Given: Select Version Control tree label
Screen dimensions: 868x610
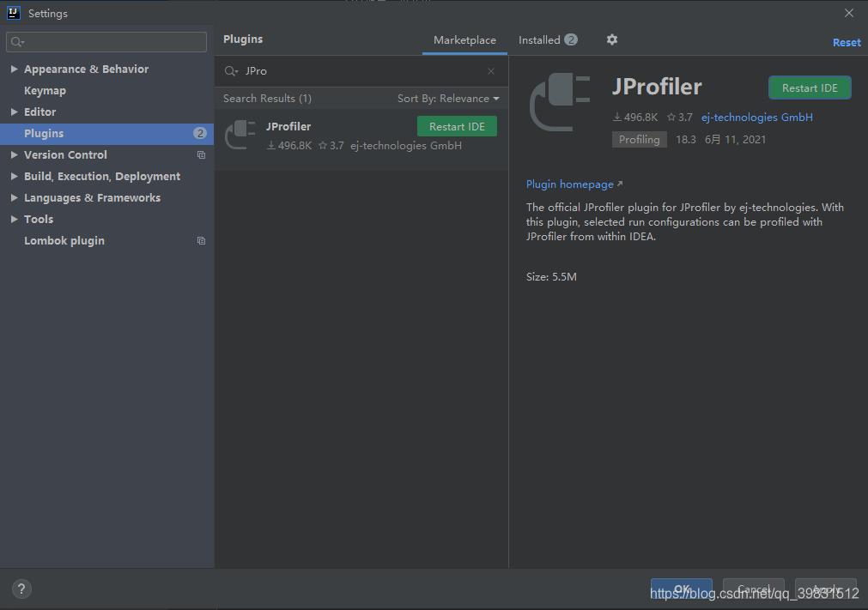Looking at the screenshot, I should 65,155.
